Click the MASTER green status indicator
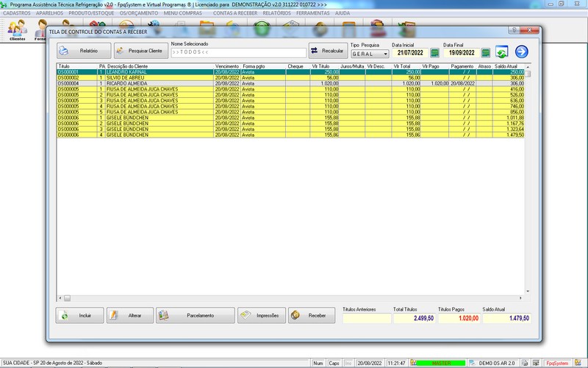588x368 pixels. pos(441,363)
